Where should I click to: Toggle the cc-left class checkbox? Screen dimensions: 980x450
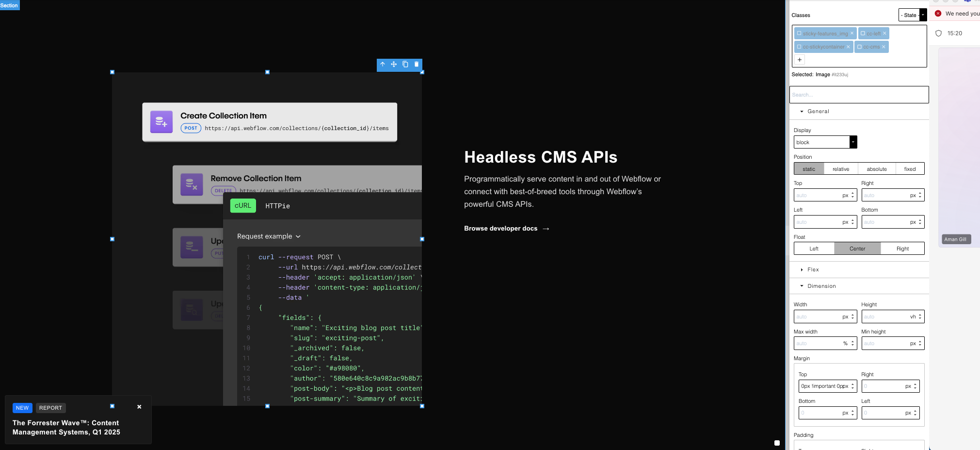pyautogui.click(x=863, y=33)
